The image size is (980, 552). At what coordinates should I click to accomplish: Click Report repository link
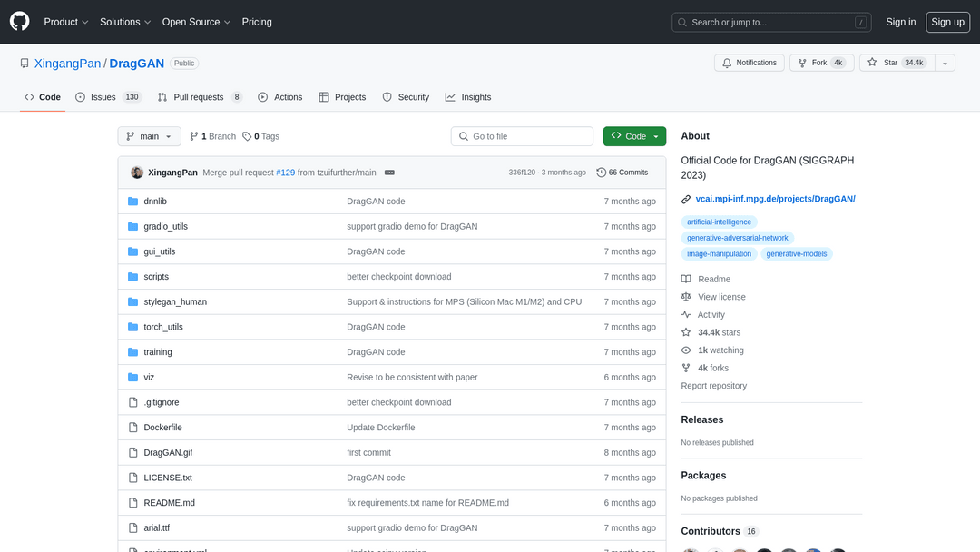(714, 386)
